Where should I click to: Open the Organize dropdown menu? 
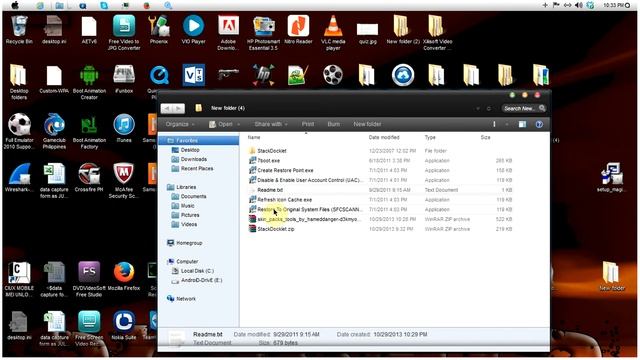pyautogui.click(x=180, y=124)
